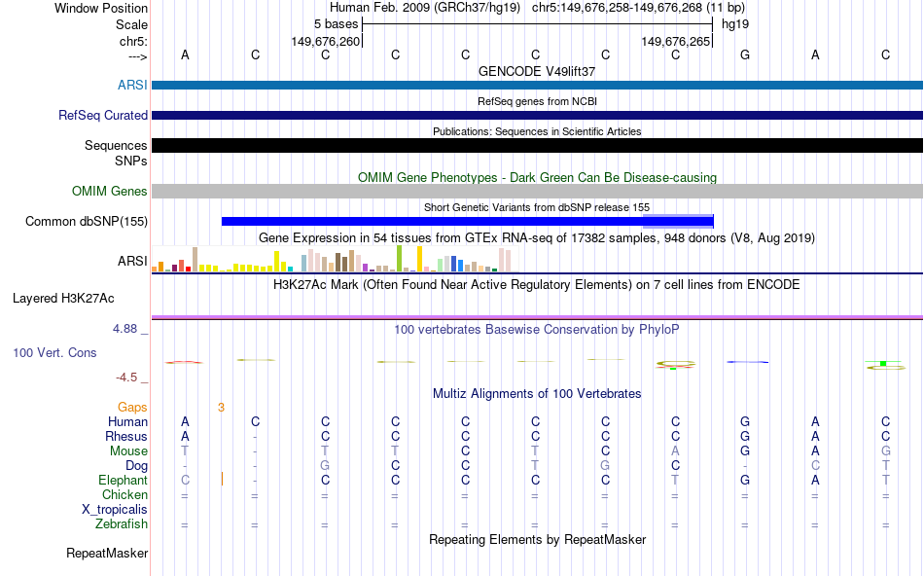
Task: Click the orange insertion bar in the Elephant row
Action: coord(222,479)
